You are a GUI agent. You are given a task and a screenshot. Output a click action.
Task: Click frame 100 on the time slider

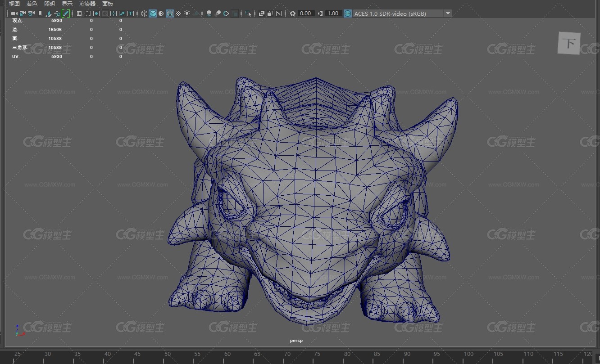pyautogui.click(x=469, y=354)
